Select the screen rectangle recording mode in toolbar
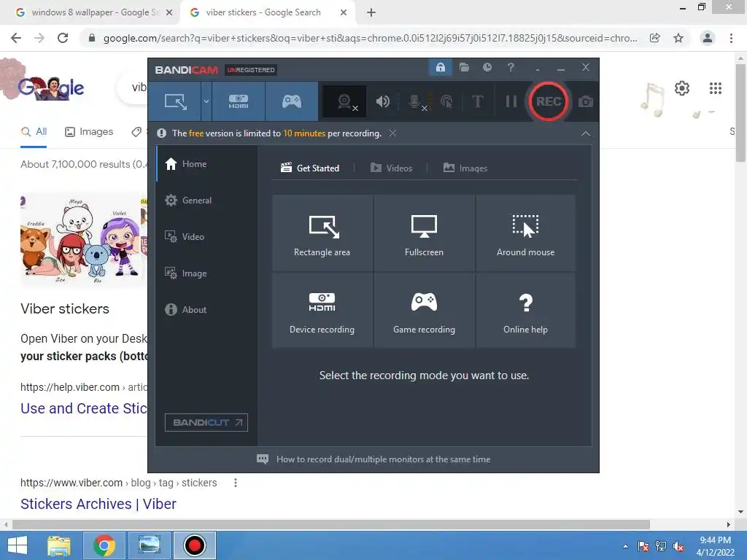Image resolution: width=747 pixels, height=560 pixels. pos(175,101)
